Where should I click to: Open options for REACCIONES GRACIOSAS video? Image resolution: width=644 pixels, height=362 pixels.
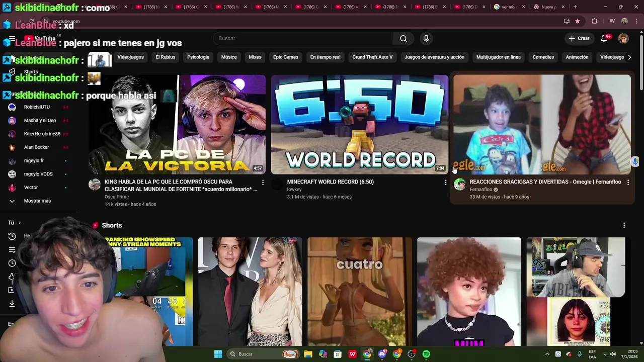point(628,182)
